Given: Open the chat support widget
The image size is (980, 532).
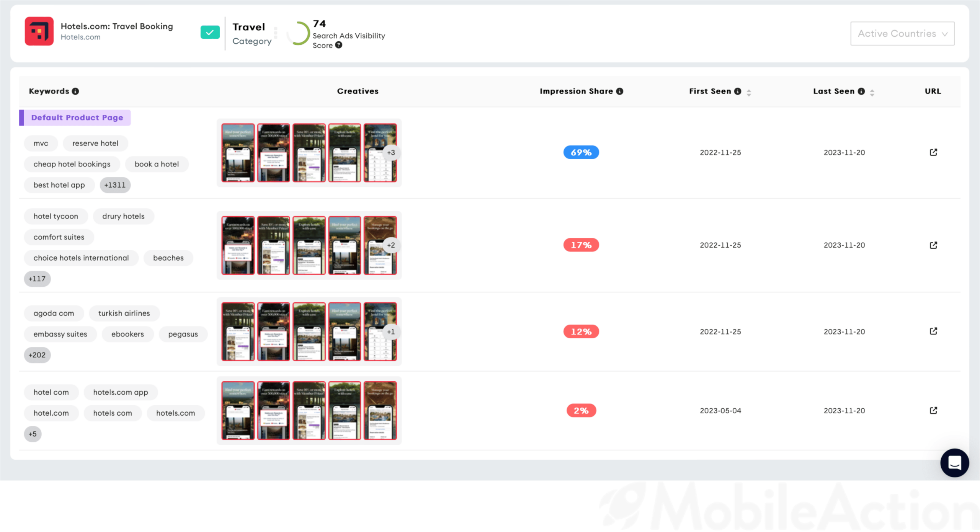Looking at the screenshot, I should click(954, 463).
